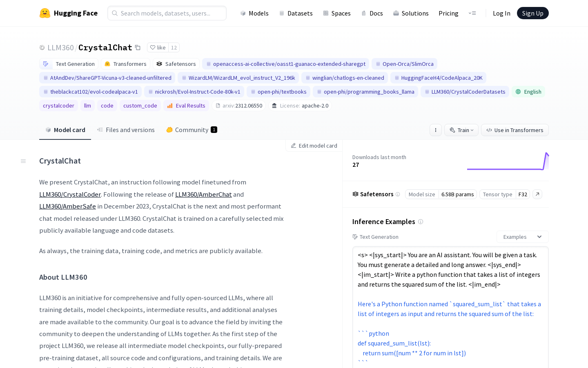Viewport: 588px width, 368px height.
Task: Click the 6.58B params model size
Action: pyautogui.click(x=457, y=194)
